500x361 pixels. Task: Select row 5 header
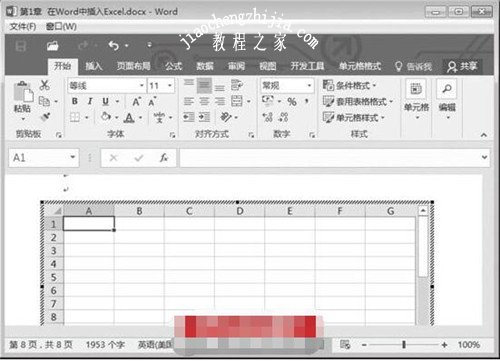coord(53,277)
